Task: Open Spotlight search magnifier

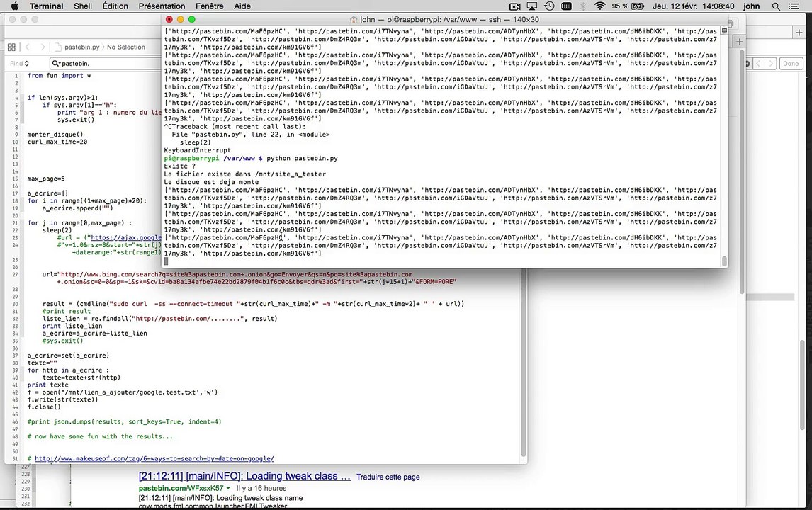Action: point(776,6)
